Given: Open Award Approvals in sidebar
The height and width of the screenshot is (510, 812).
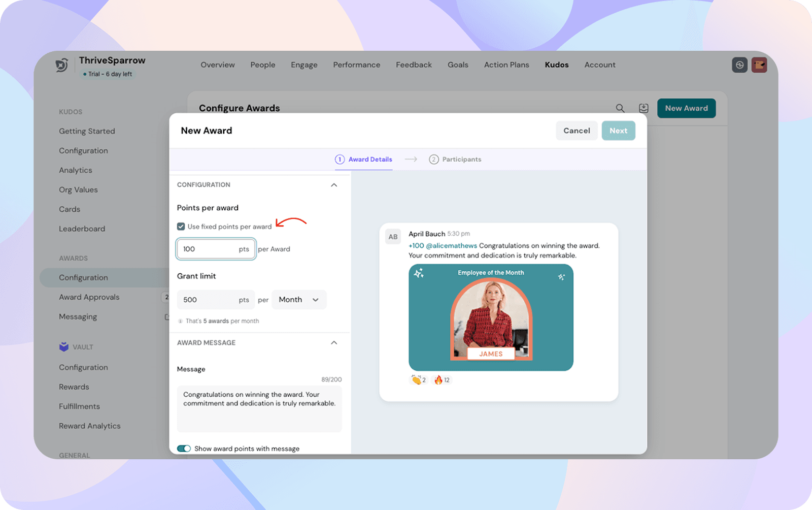Looking at the screenshot, I should pyautogui.click(x=89, y=297).
